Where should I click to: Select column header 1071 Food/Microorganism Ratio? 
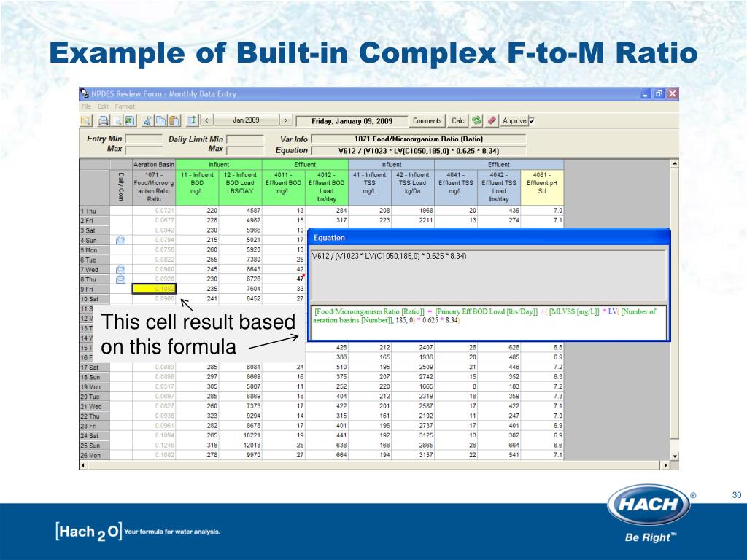point(154,187)
